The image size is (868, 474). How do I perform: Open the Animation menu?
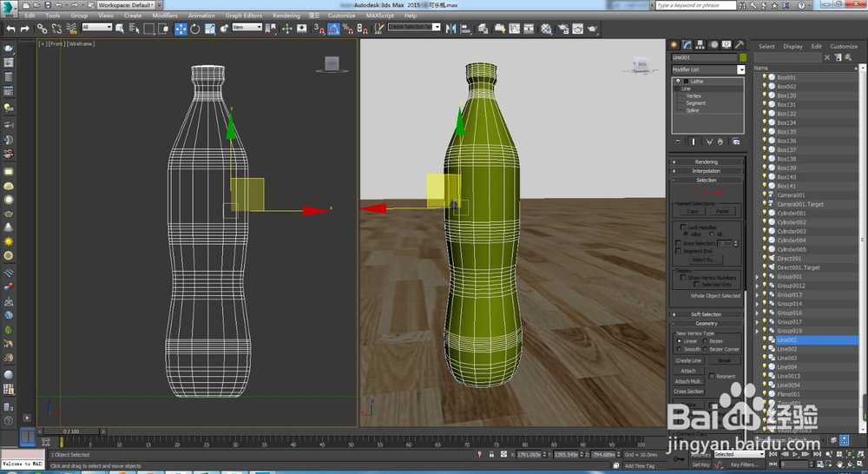[201, 16]
